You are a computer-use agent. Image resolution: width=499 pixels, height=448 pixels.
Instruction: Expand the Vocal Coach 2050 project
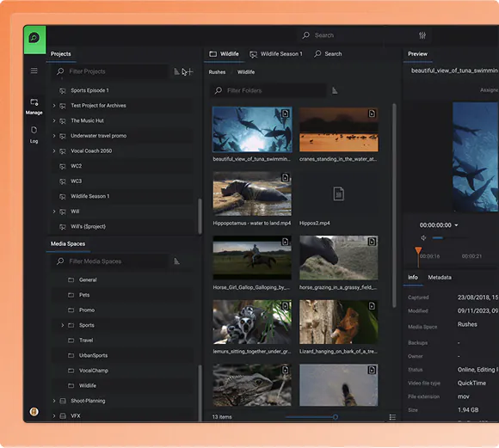pyautogui.click(x=54, y=150)
